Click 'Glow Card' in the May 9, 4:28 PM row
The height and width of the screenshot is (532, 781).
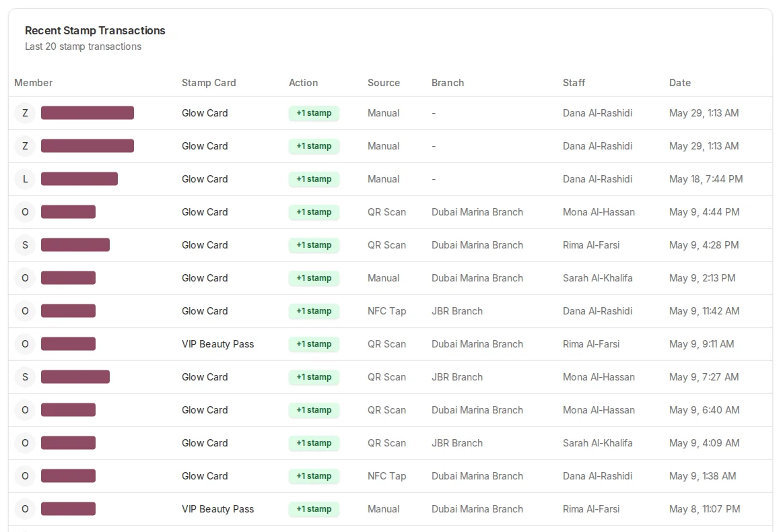click(205, 244)
